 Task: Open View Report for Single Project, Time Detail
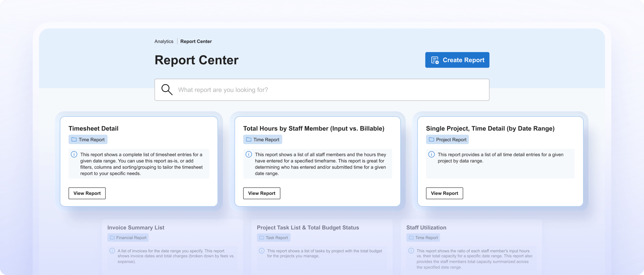coord(444,193)
